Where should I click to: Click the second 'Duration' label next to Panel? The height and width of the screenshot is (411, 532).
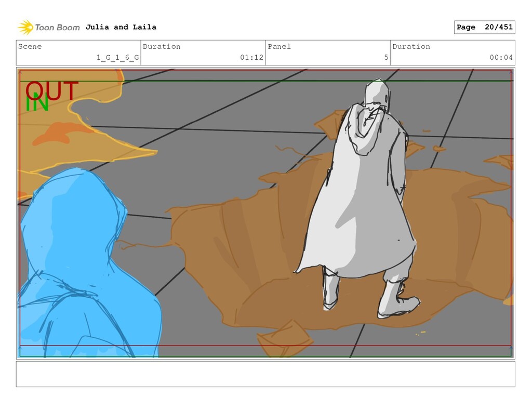(411, 46)
